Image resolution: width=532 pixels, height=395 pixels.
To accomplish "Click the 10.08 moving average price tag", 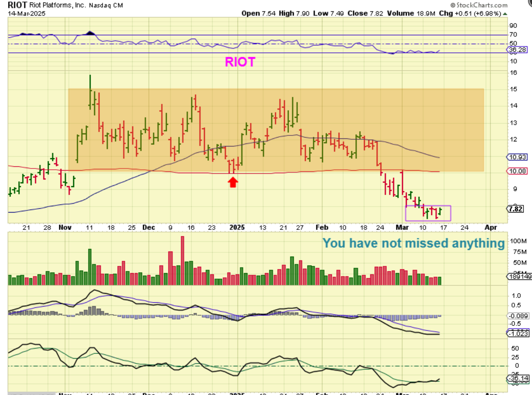I will pyautogui.click(x=516, y=171).
